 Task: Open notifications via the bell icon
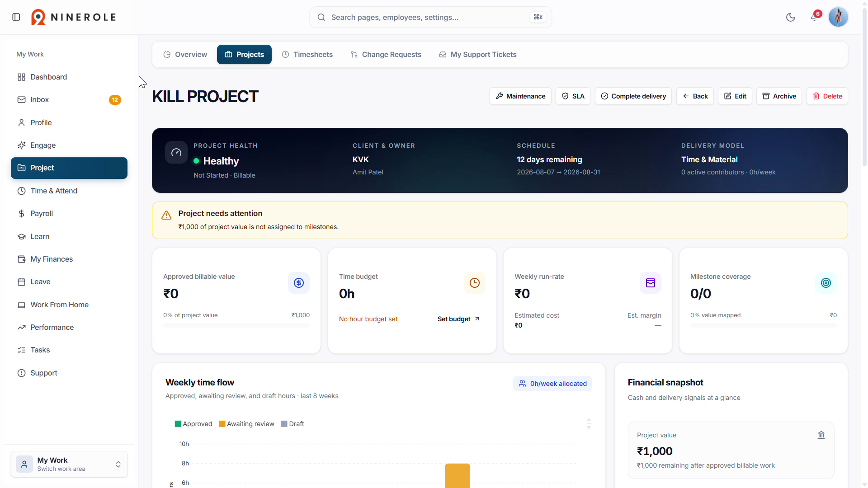814,17
